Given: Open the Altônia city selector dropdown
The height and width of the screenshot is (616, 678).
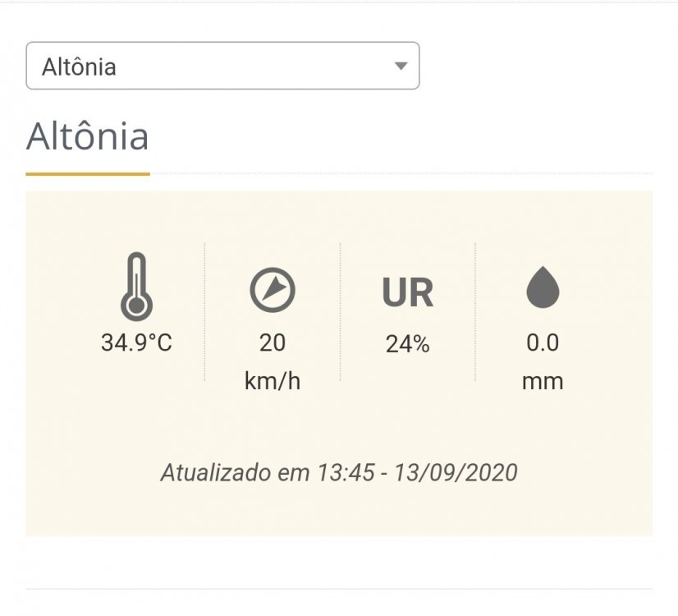Looking at the screenshot, I should [222, 66].
